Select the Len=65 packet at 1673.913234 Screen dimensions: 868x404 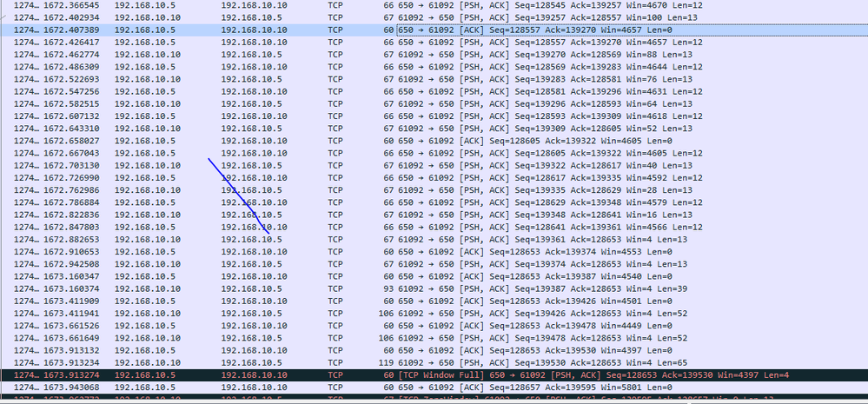[434, 362]
